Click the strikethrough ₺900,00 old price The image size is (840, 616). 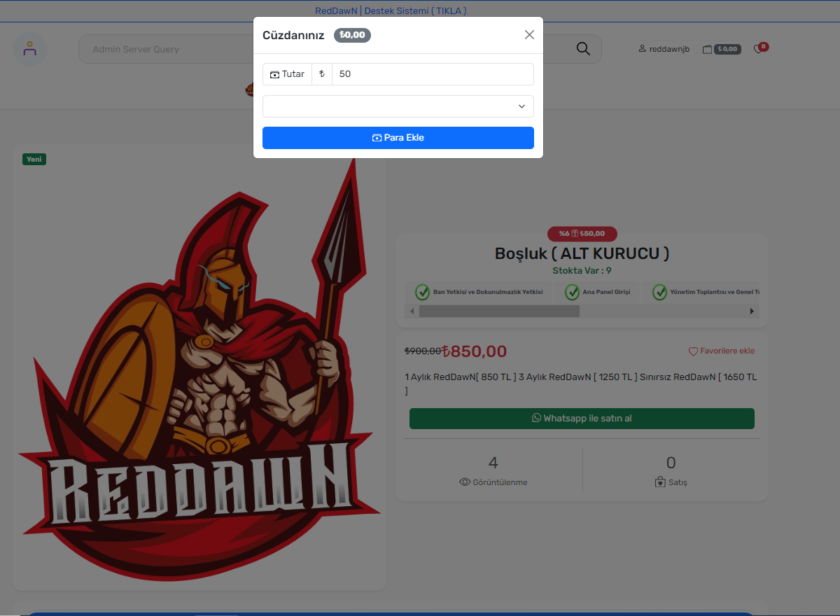423,351
